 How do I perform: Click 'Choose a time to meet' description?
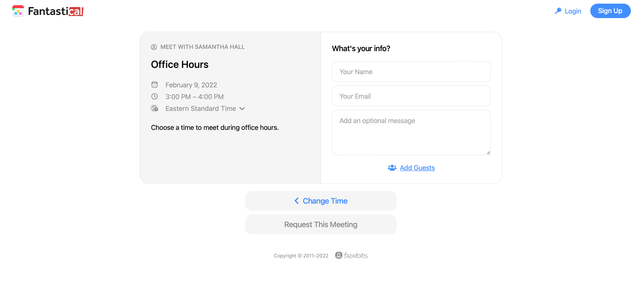point(215,128)
